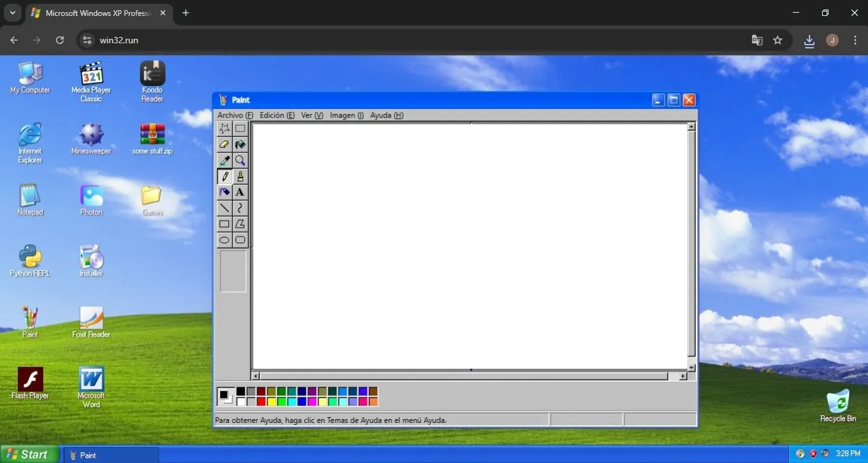Pick the dark gray color swatch
The image size is (868, 463).
251,391
